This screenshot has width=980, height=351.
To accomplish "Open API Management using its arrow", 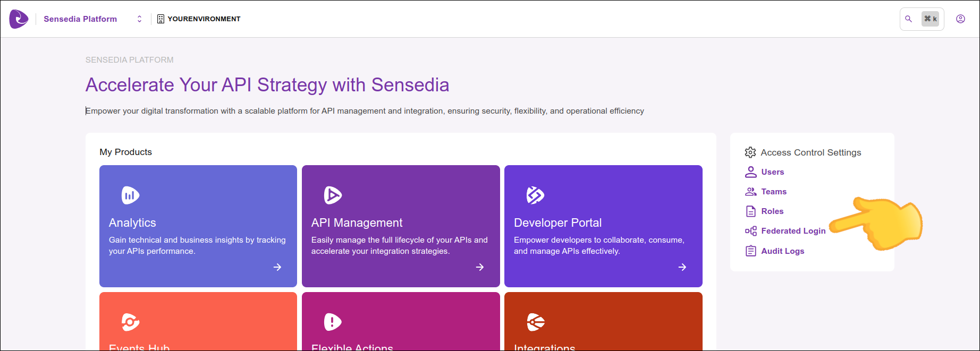I will click(x=480, y=267).
